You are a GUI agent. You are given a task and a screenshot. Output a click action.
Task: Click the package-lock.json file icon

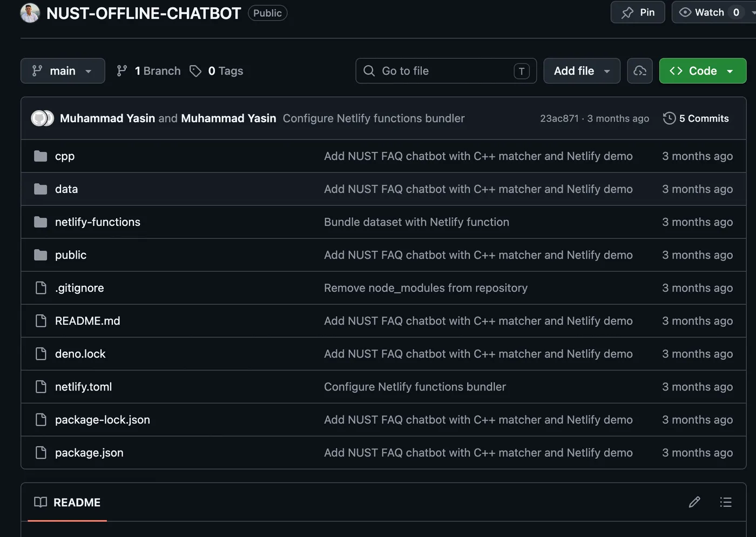40,420
